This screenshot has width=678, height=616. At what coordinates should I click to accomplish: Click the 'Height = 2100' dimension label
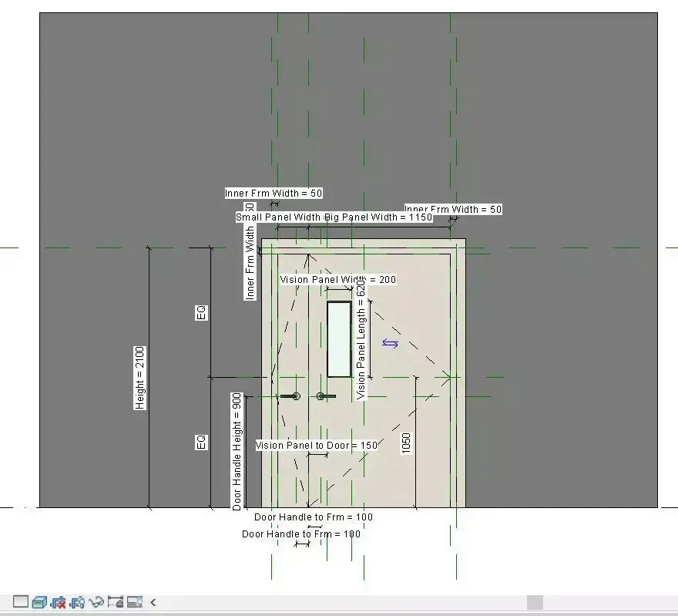[x=139, y=376]
